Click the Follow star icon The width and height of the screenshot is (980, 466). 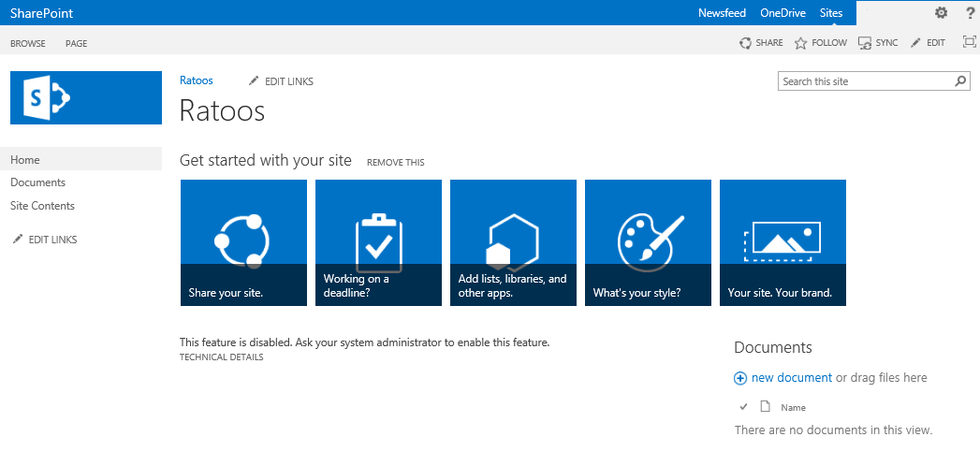click(x=800, y=43)
